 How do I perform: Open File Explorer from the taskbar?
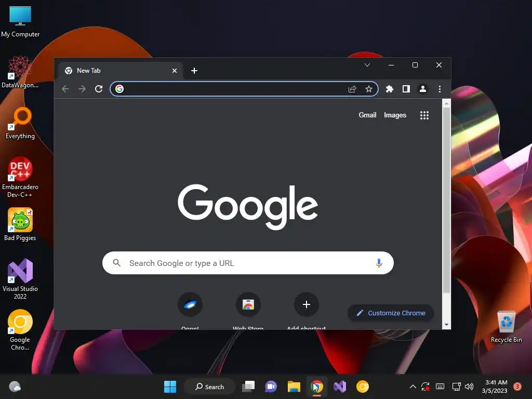click(294, 387)
